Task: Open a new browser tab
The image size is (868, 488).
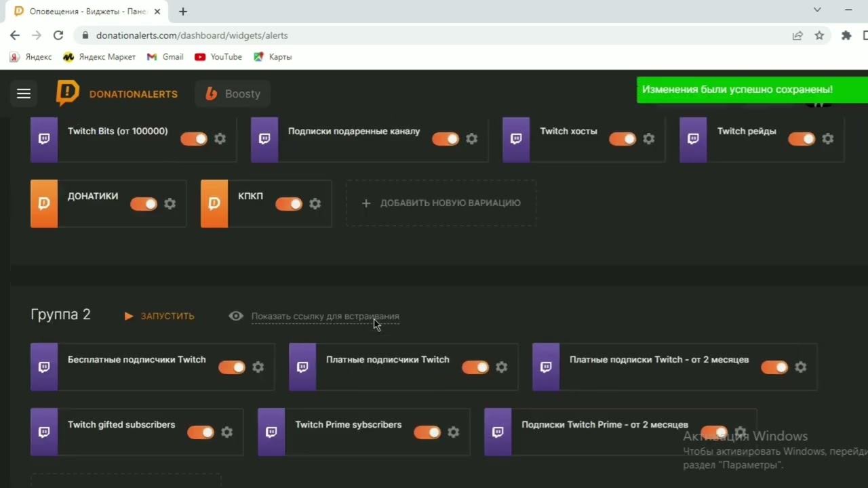Action: click(183, 12)
